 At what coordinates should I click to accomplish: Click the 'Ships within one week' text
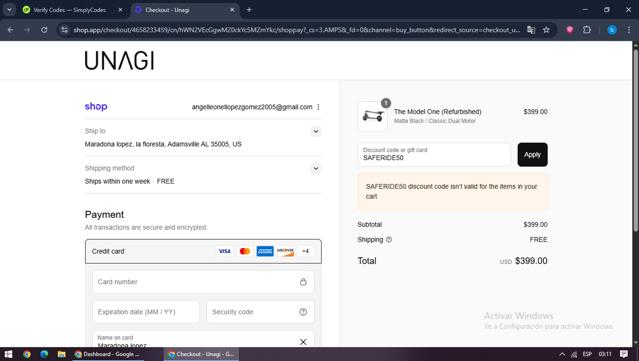(117, 181)
